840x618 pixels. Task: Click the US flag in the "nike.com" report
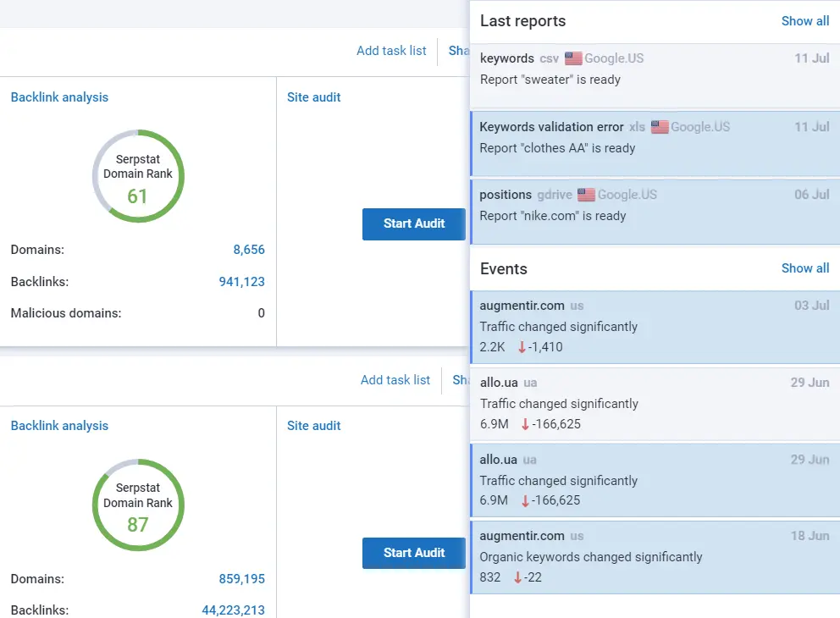pyautogui.click(x=586, y=195)
